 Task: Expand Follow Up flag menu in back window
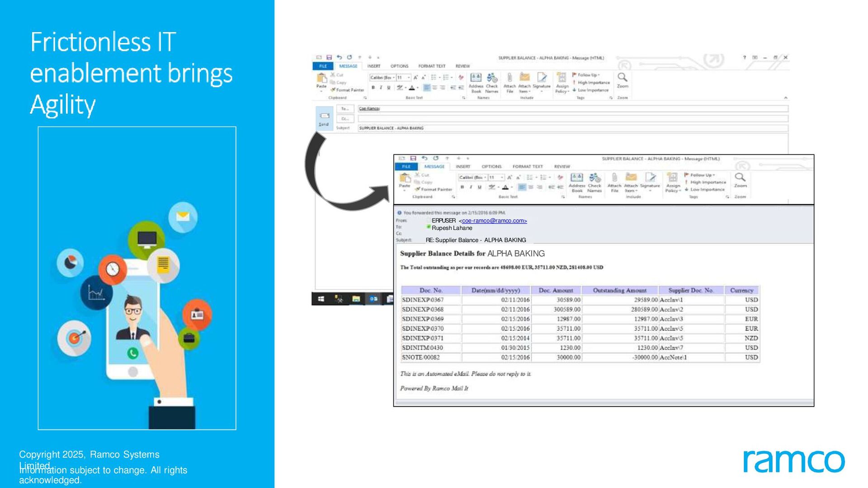586,75
